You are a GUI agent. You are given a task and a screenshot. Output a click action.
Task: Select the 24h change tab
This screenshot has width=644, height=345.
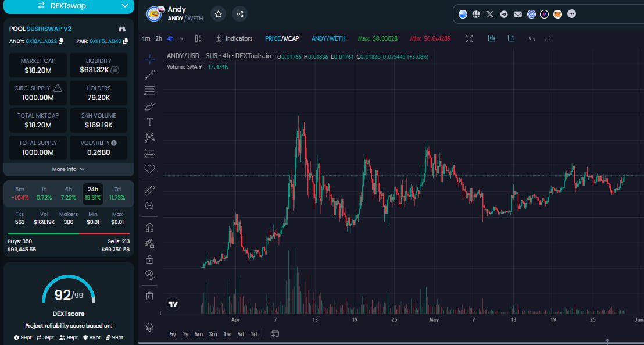pos(93,194)
